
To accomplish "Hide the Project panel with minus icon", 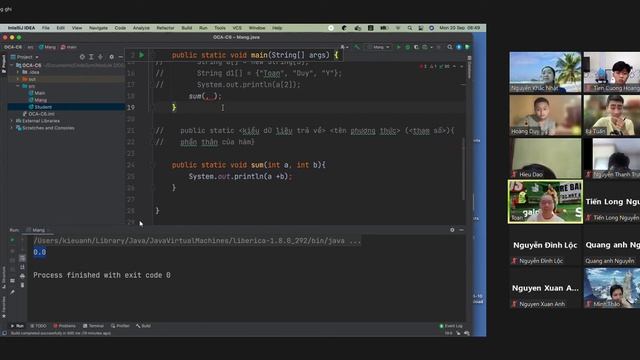I will 120,57.
